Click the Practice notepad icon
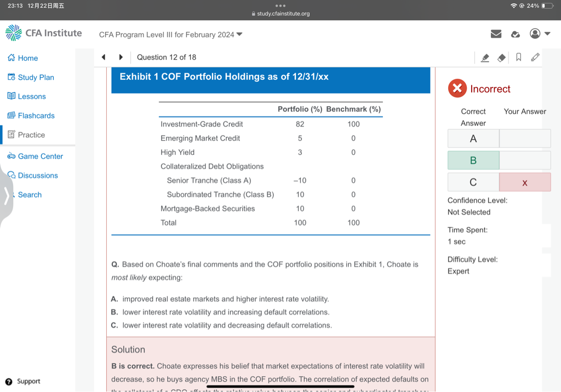 pyautogui.click(x=12, y=135)
